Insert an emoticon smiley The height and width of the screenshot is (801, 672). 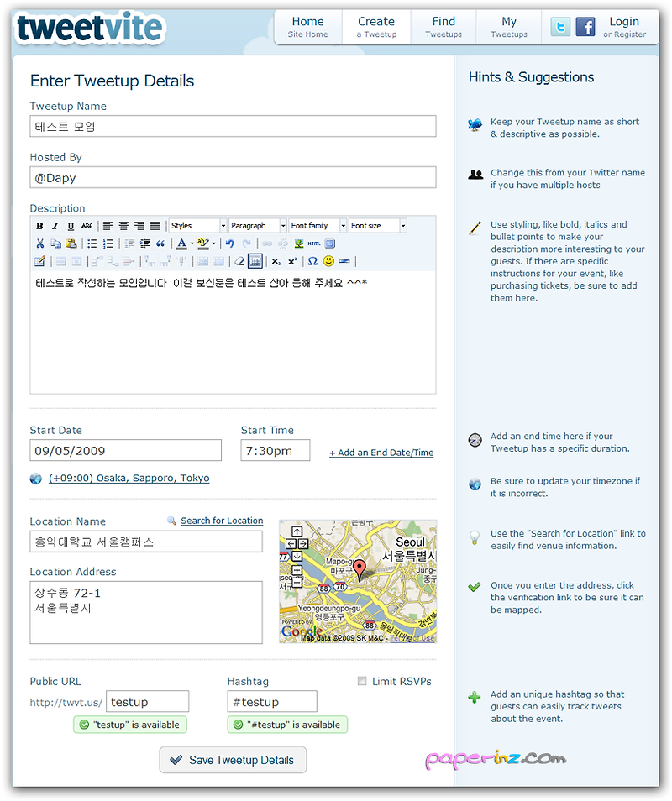click(x=328, y=262)
